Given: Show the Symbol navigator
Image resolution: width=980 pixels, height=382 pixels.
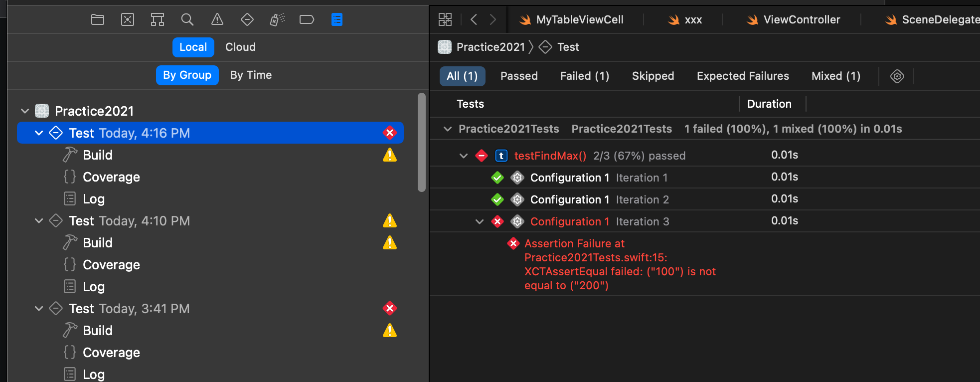Looking at the screenshot, I should pos(158,20).
